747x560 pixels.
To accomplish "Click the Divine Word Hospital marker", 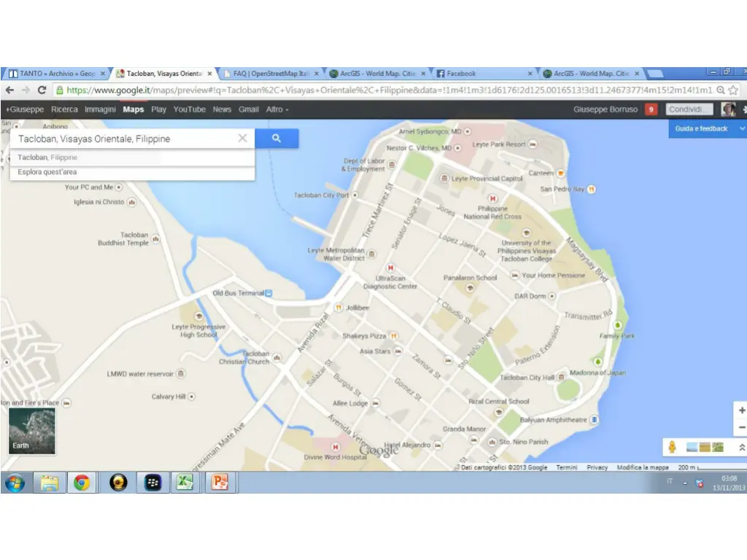I will pyautogui.click(x=336, y=447).
